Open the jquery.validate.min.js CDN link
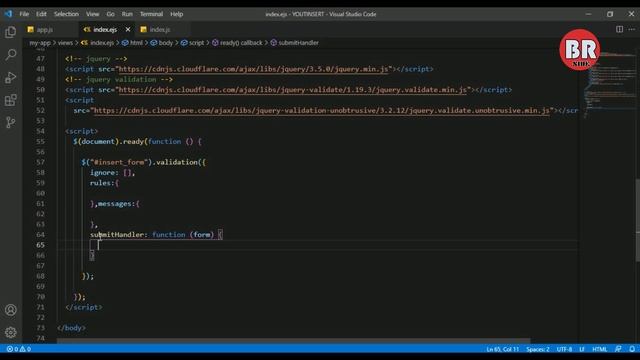The height and width of the screenshot is (360, 640). 292,90
